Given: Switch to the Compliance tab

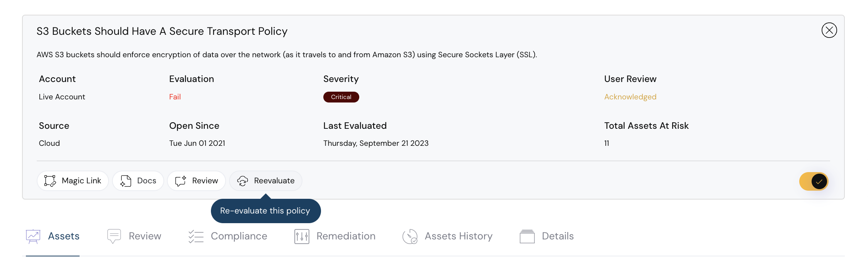Looking at the screenshot, I should pyautogui.click(x=239, y=236).
